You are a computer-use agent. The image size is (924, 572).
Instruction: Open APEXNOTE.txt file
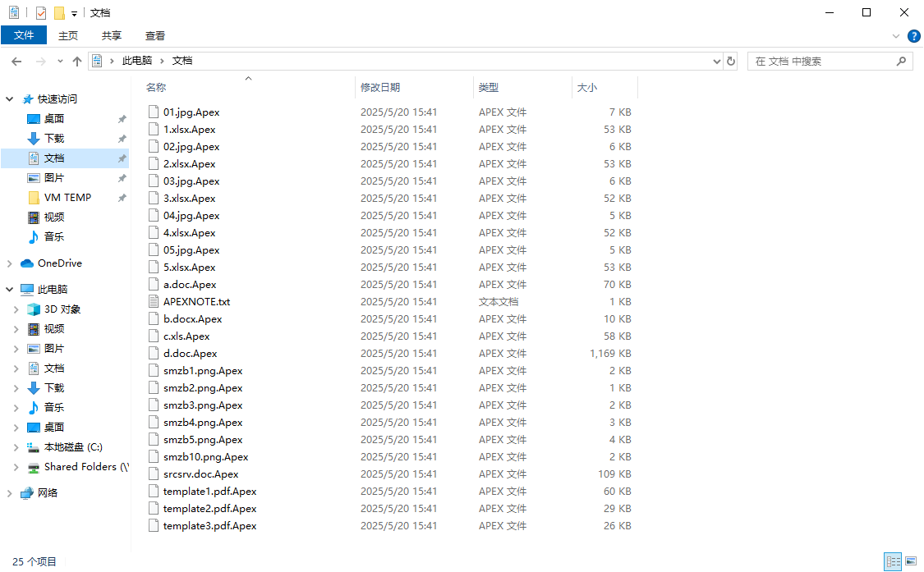pyautogui.click(x=196, y=302)
